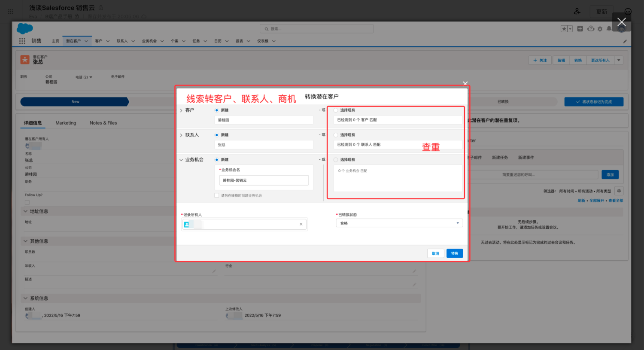Viewport: 644px width, 350px height.
Task: Click the New stage in path bar
Action: [x=75, y=102]
